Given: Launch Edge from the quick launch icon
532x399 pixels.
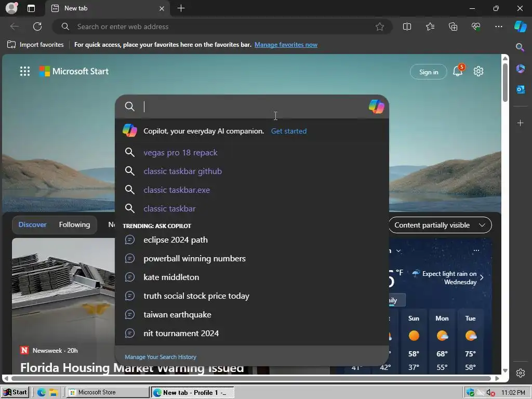Looking at the screenshot, I should tap(42, 392).
